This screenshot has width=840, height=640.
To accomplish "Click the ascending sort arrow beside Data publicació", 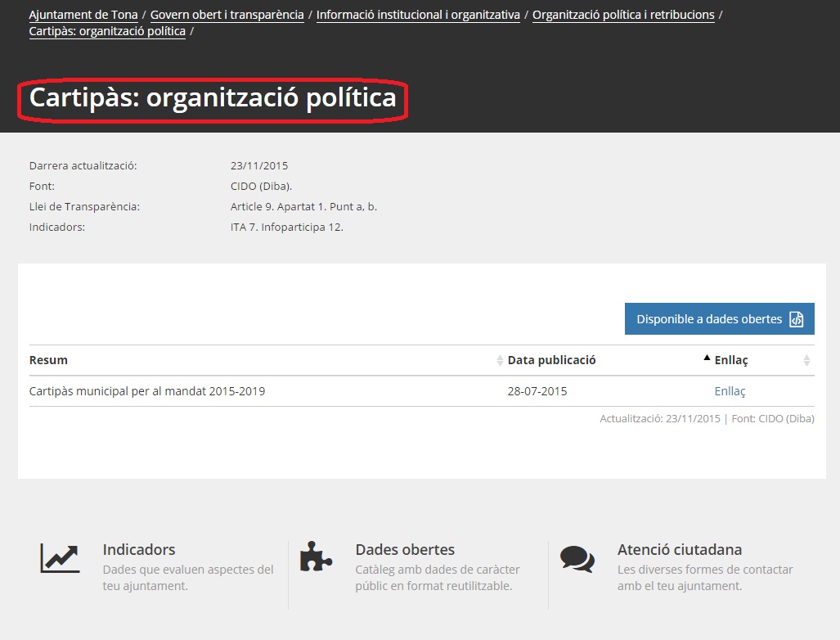I will (707, 358).
